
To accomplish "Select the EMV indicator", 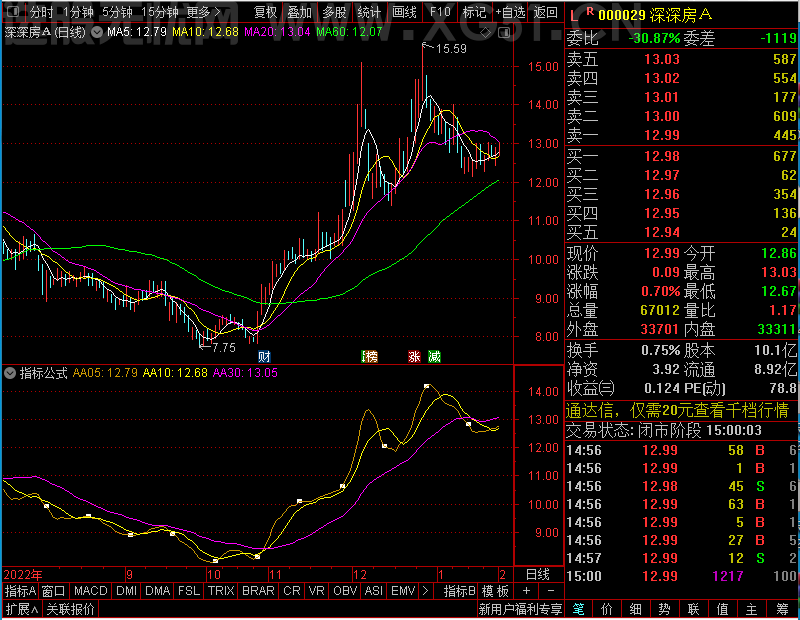I will (x=403, y=591).
